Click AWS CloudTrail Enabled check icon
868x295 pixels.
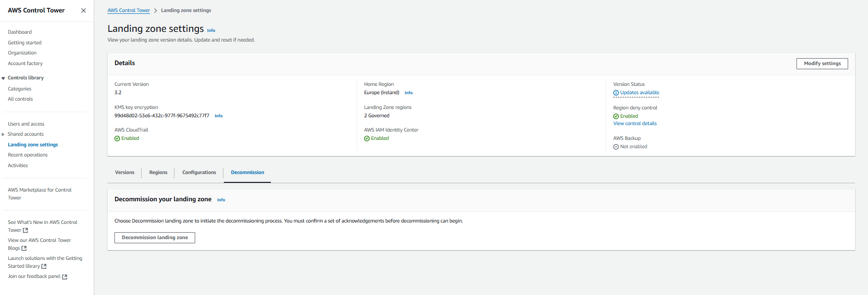click(117, 138)
